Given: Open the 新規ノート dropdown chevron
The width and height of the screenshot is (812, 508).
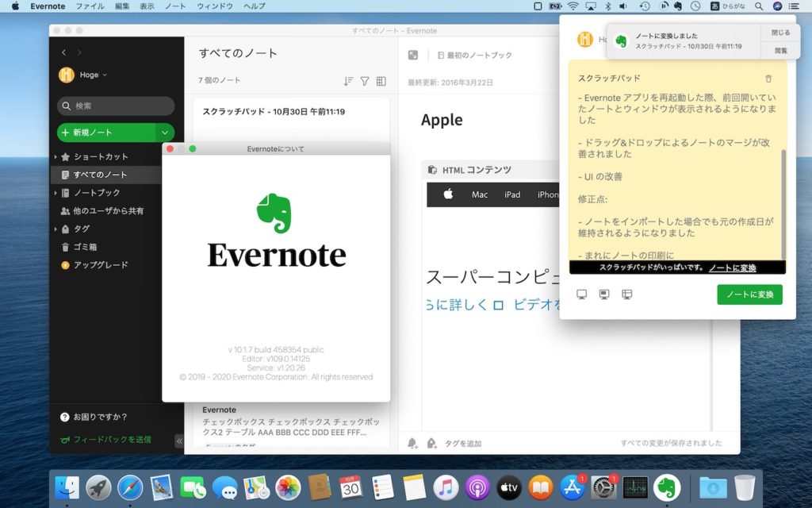Looking at the screenshot, I should pyautogui.click(x=164, y=133).
